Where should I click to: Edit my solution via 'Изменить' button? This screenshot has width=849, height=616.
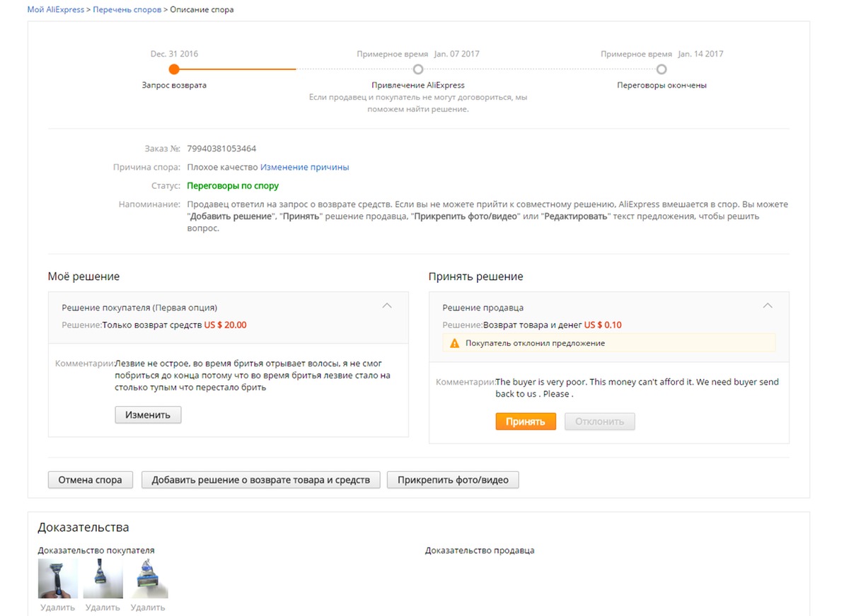click(x=148, y=414)
